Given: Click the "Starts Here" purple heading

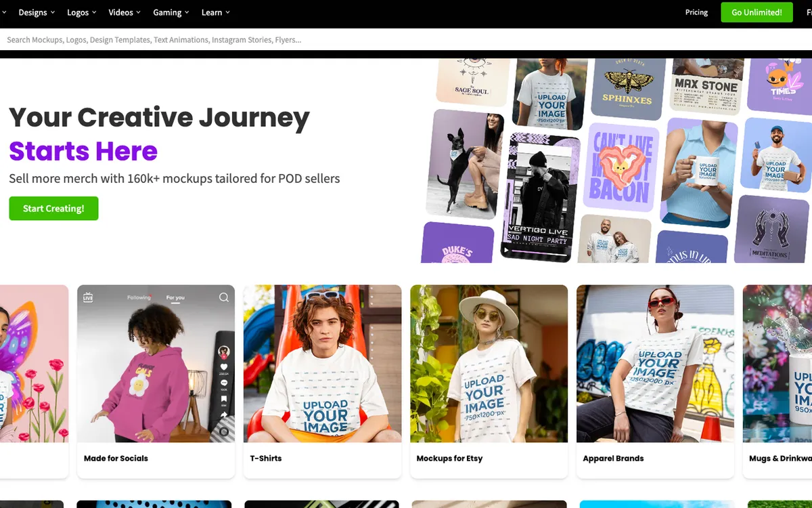Looking at the screenshot, I should (x=83, y=151).
